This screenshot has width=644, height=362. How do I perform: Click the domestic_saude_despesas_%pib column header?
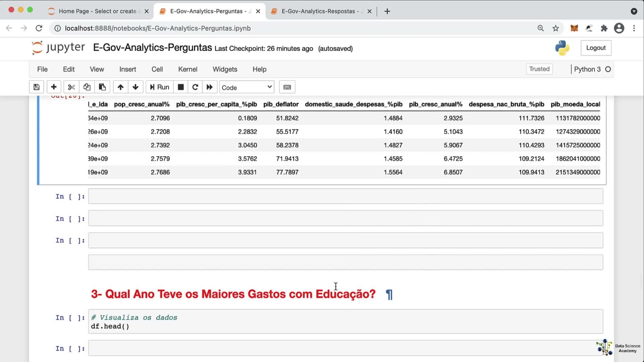[354, 104]
